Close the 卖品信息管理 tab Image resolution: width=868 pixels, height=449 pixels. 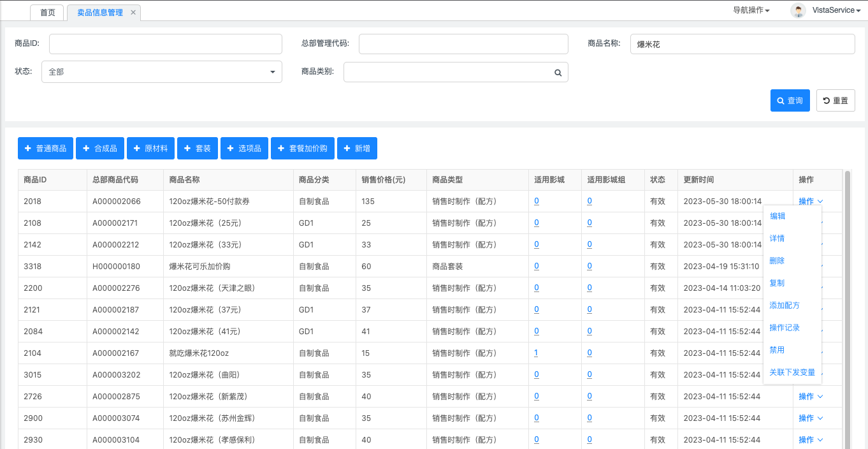(x=133, y=12)
